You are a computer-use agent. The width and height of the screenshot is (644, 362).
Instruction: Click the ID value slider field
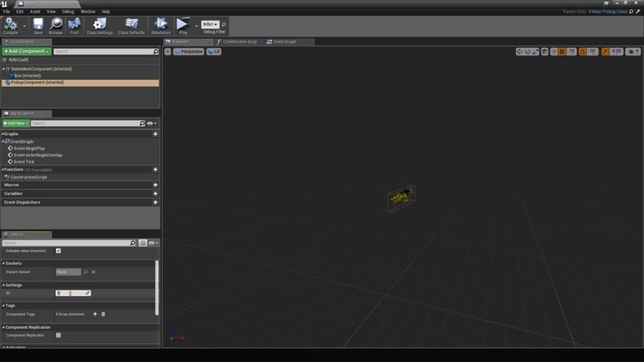coord(73,293)
